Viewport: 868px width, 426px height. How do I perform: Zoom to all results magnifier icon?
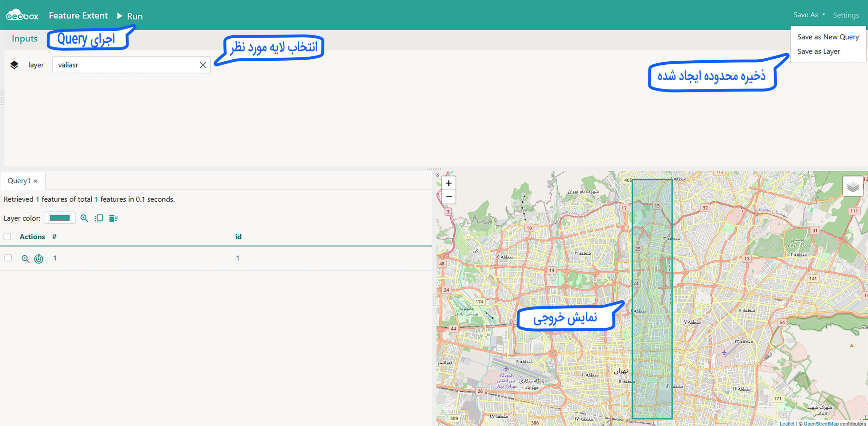pos(84,218)
